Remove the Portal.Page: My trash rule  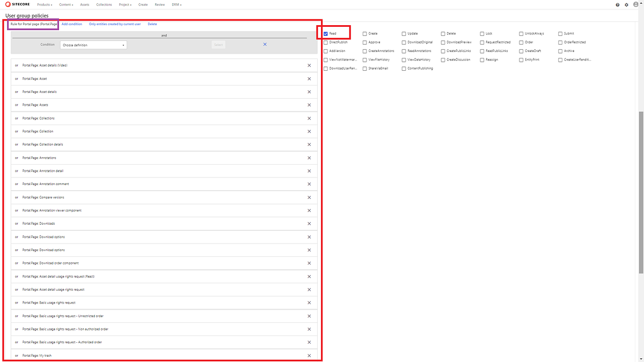pyautogui.click(x=309, y=355)
